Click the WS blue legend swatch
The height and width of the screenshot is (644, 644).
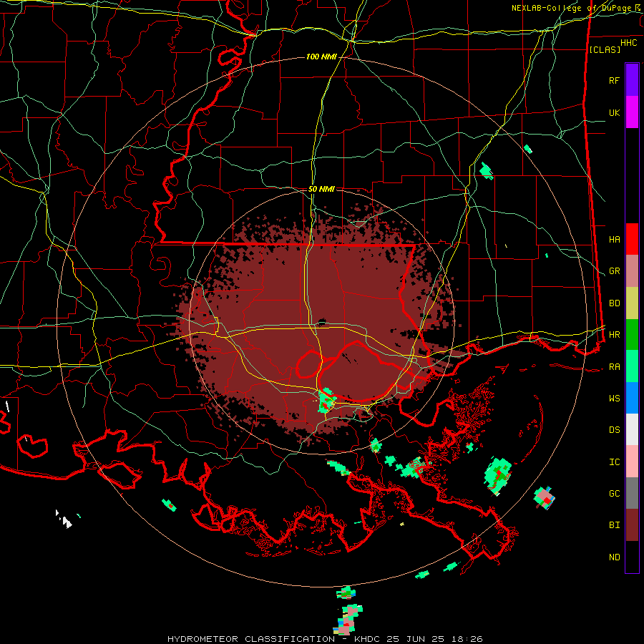pyautogui.click(x=632, y=398)
